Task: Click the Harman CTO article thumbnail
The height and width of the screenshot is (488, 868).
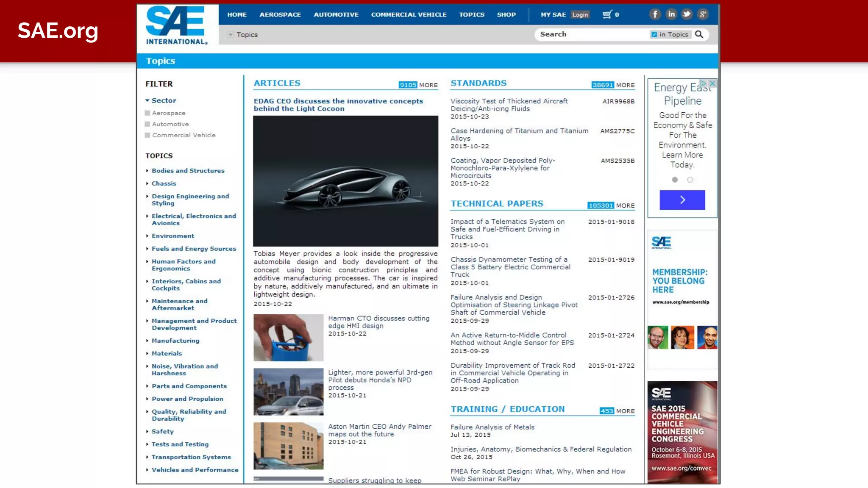Action: pos(288,338)
